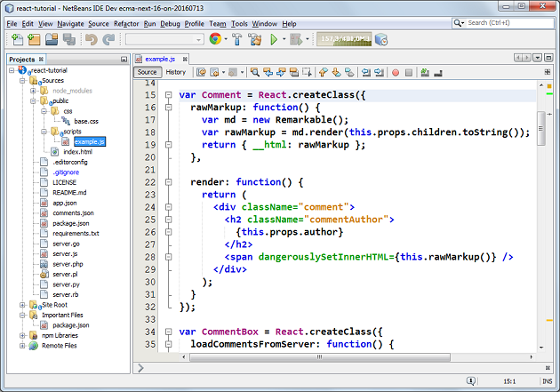Open the Chrome browser selector icon
560x392 pixels.
[x=215, y=39]
